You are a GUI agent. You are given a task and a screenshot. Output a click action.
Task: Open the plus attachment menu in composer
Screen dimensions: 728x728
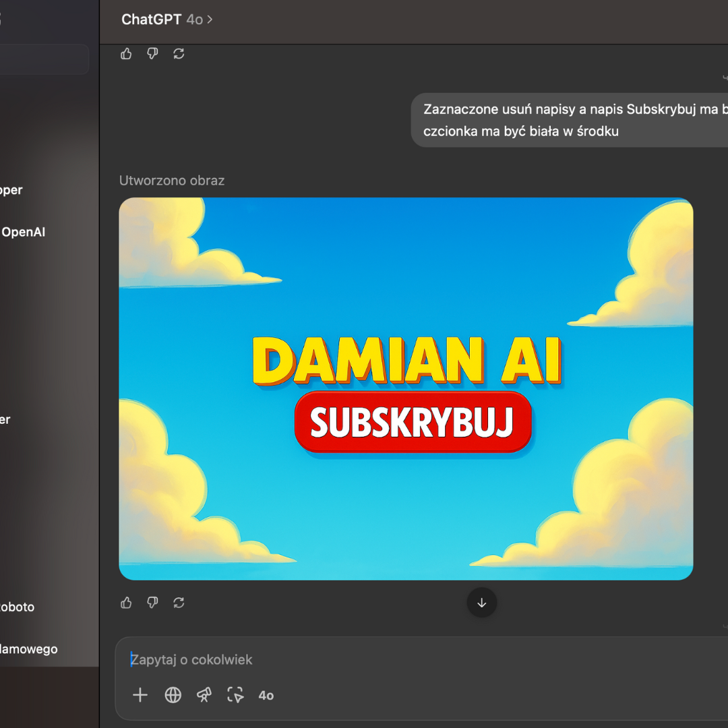(140, 695)
